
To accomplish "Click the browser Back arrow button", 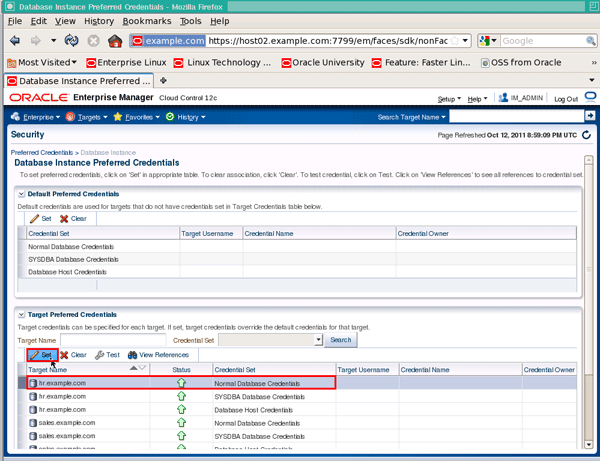I will coord(15,41).
